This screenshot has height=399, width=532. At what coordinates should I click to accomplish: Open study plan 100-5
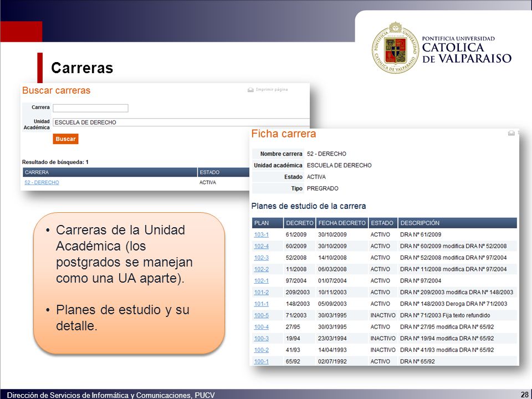point(261,315)
